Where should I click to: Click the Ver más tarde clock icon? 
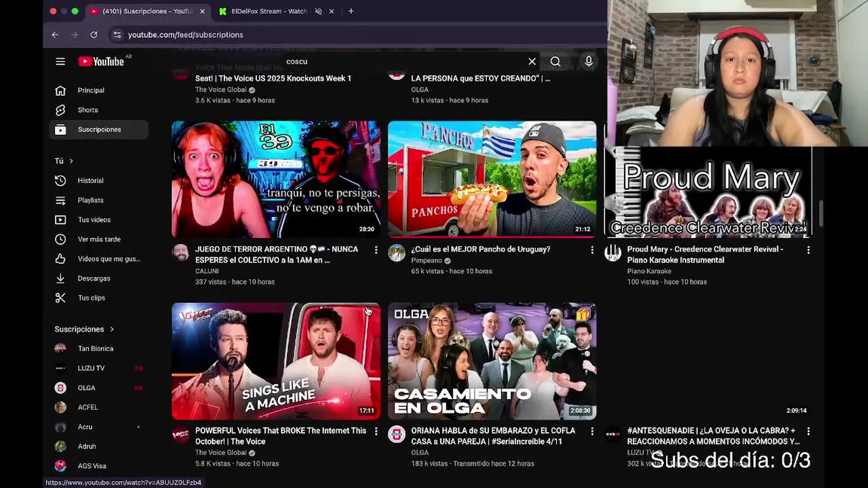[60, 239]
